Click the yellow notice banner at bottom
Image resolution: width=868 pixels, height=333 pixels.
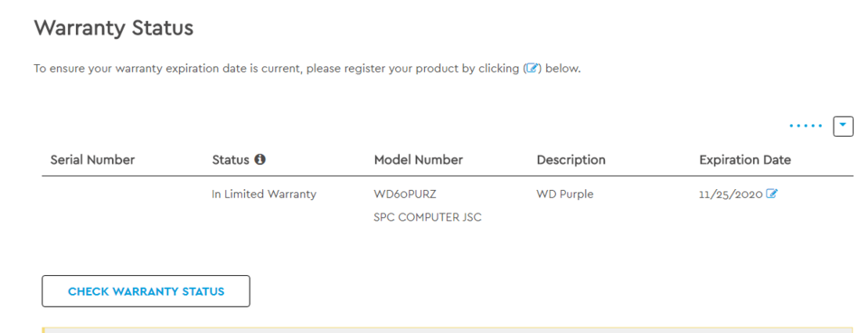448,330
